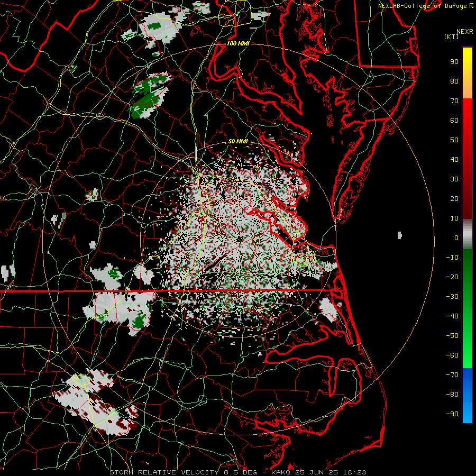Click the NEXR label above the scale
Viewport: 476px width, 476px height.
pos(465,32)
